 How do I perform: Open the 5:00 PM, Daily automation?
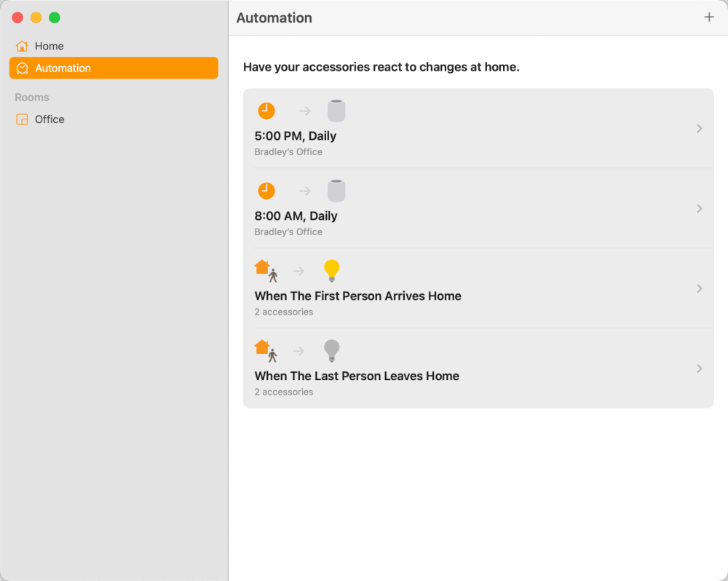point(296,136)
